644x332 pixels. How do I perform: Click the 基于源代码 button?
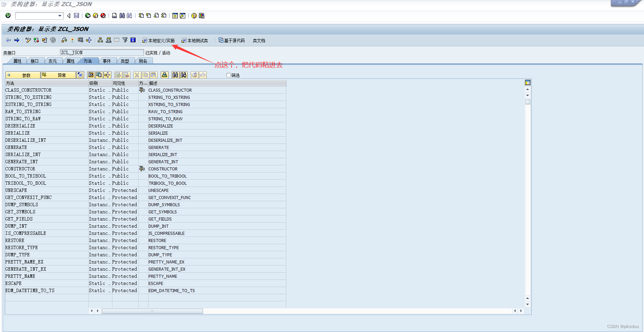pyautogui.click(x=232, y=41)
